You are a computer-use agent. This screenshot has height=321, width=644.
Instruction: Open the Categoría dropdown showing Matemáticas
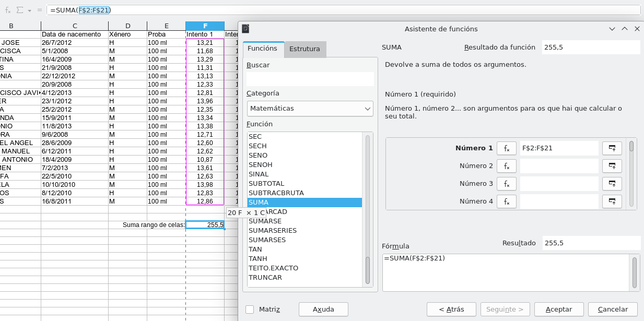[310, 109]
